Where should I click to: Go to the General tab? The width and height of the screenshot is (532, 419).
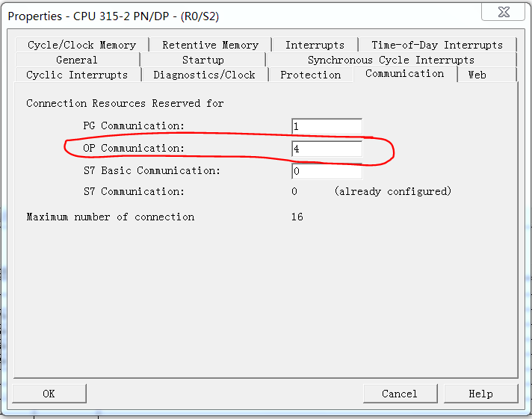pos(77,60)
